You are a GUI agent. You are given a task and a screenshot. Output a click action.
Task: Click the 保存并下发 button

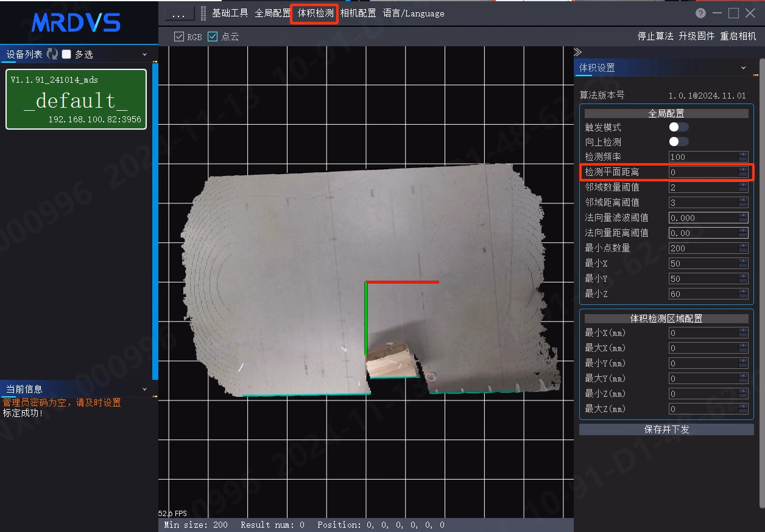[x=667, y=429]
